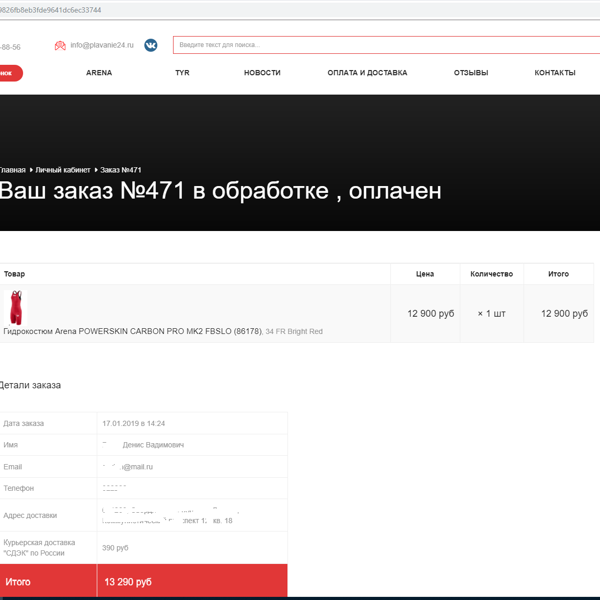Click the Цена column header

pyautogui.click(x=425, y=274)
